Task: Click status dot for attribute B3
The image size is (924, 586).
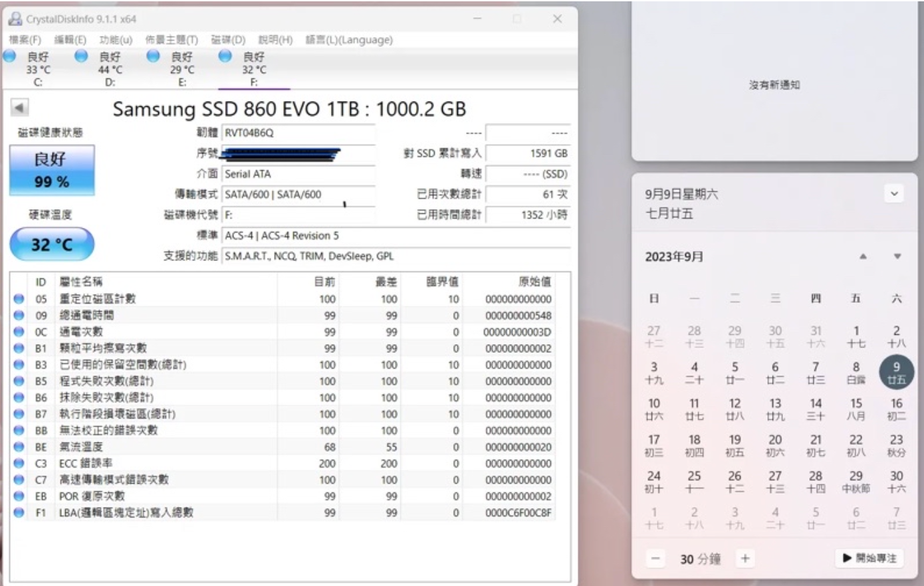Action: (x=19, y=365)
